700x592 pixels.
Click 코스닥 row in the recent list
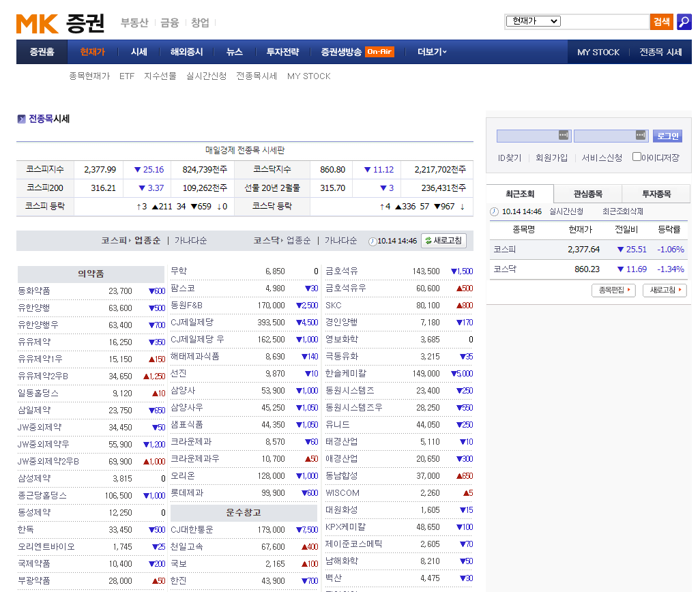588,269
